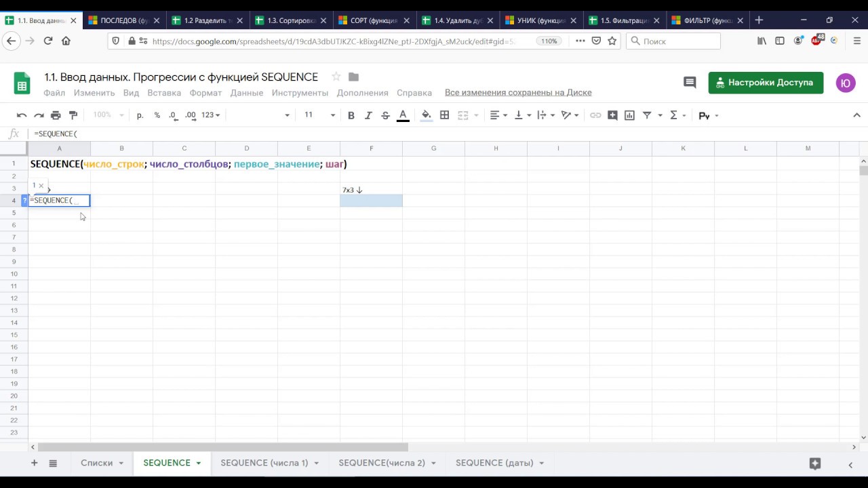Go to Sheets home via logo
The image size is (868, 488).
pos(22,83)
